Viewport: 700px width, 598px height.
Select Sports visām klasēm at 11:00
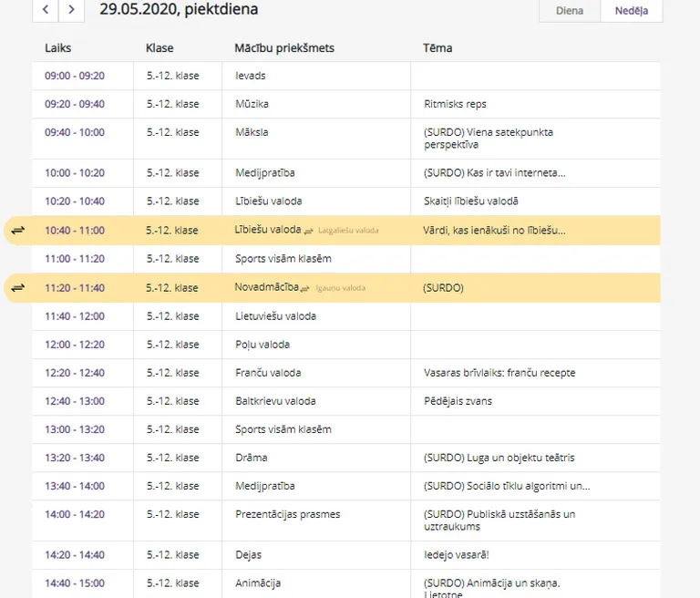point(283,259)
